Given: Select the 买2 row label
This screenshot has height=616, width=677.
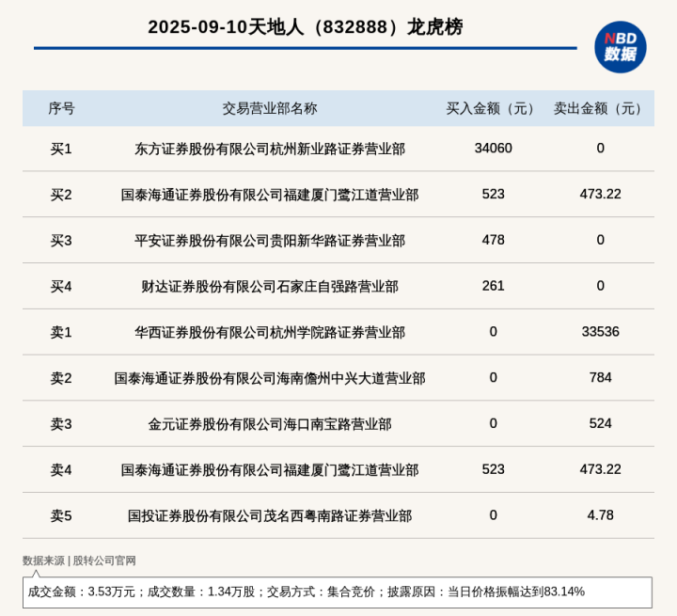Looking at the screenshot, I should [x=61, y=195].
